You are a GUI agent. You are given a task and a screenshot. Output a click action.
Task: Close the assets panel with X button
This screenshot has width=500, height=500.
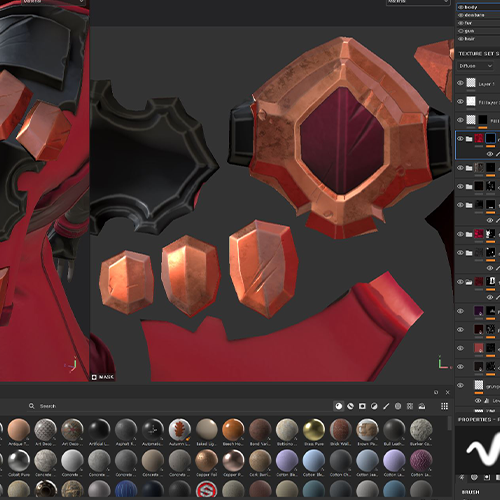coord(448,392)
